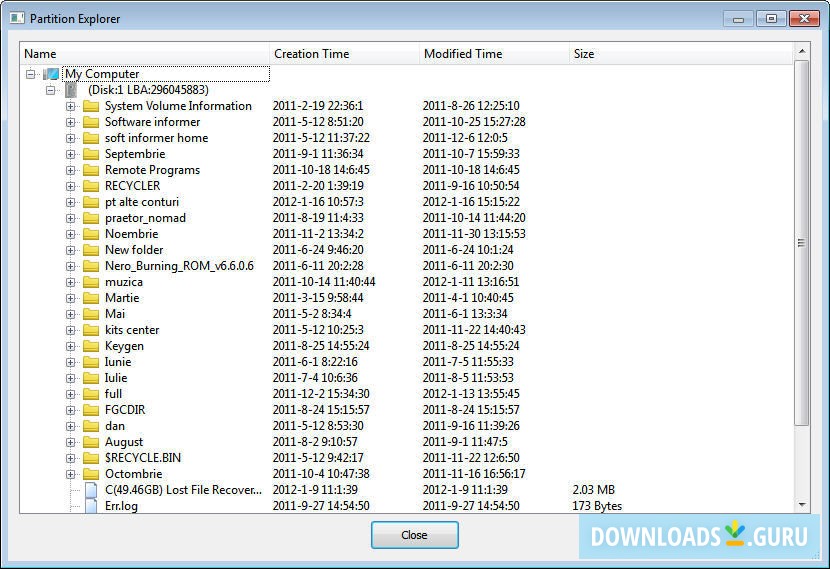Click the Mai folder icon
The width and height of the screenshot is (830, 569).
pyautogui.click(x=91, y=314)
